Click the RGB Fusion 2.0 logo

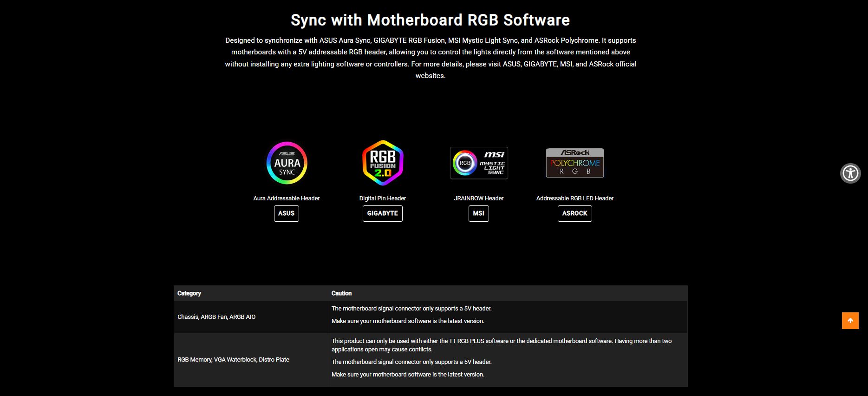pos(383,163)
